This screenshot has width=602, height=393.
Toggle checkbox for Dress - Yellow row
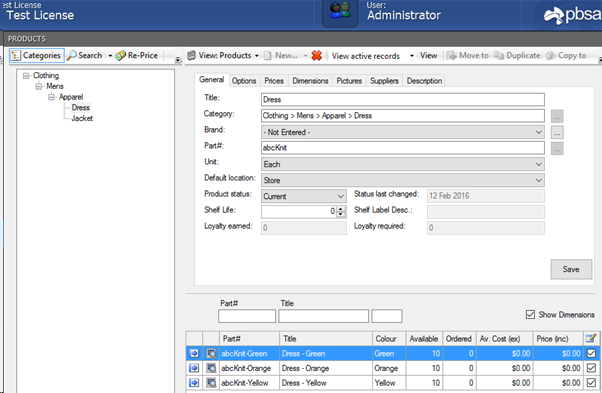tap(591, 383)
